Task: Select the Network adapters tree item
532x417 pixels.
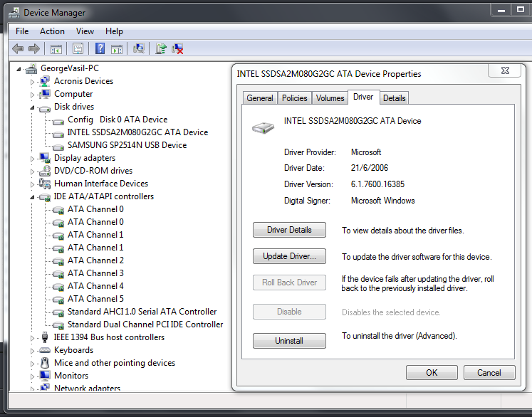Action: click(87, 388)
